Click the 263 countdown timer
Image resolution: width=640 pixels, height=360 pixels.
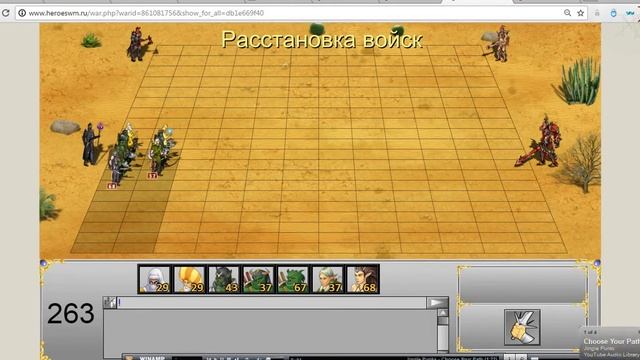click(x=71, y=313)
